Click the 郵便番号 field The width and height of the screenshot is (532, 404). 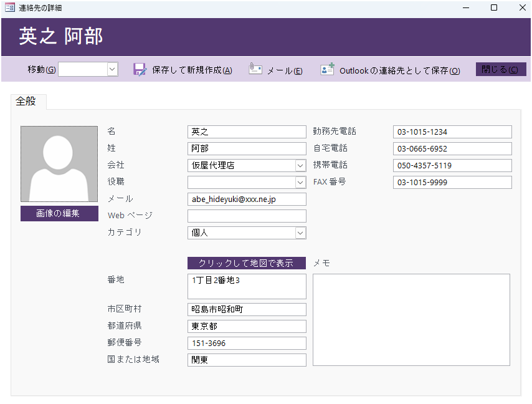point(247,343)
